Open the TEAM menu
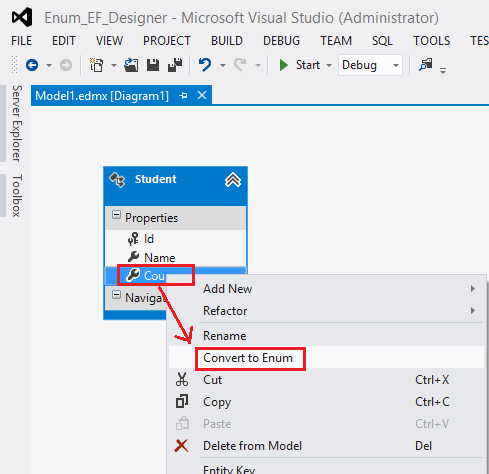 pos(336,41)
